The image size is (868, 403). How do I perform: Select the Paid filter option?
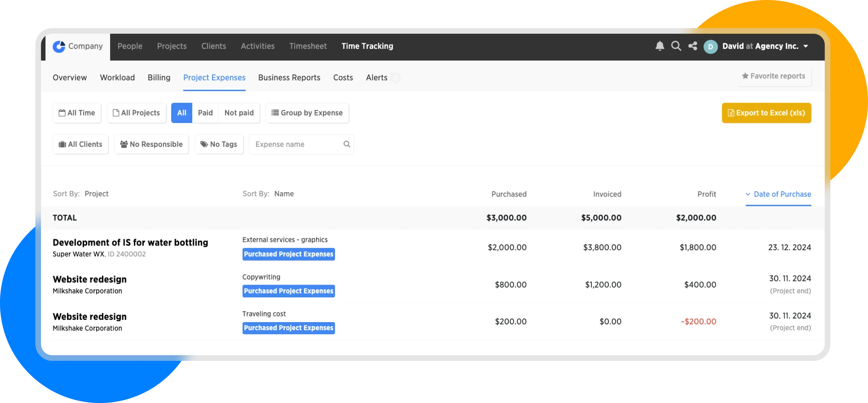click(x=205, y=113)
